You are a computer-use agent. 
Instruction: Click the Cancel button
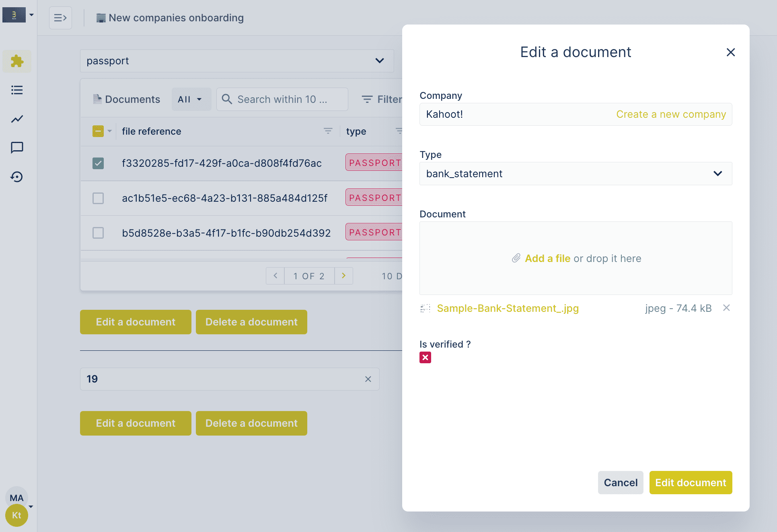(x=621, y=483)
